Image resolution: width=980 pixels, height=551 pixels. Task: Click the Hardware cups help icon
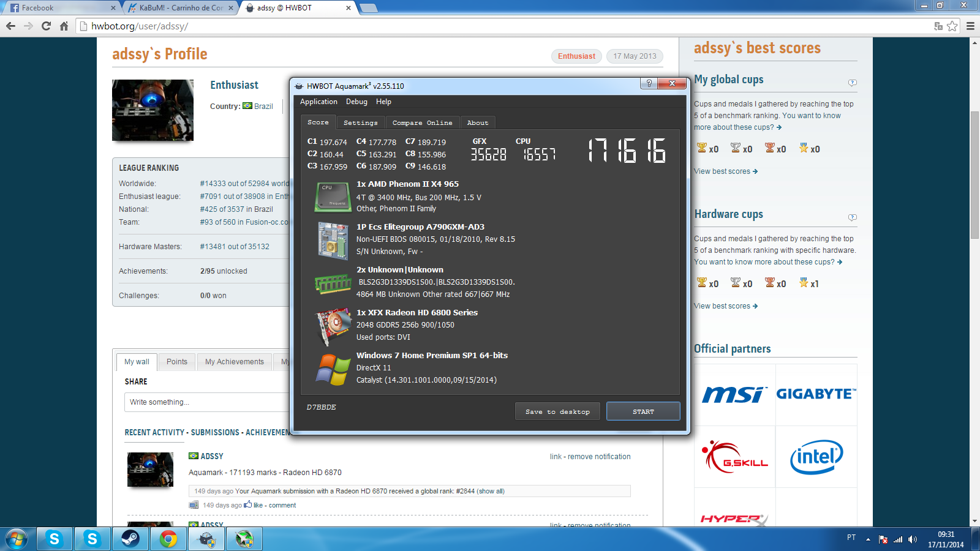pyautogui.click(x=853, y=217)
